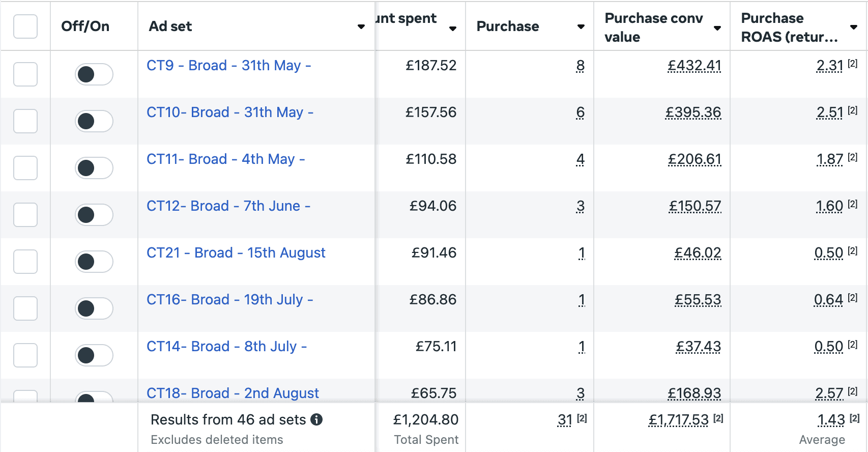The image size is (868, 452).
Task: Click the total purchase count 31 in the footer
Action: point(565,420)
